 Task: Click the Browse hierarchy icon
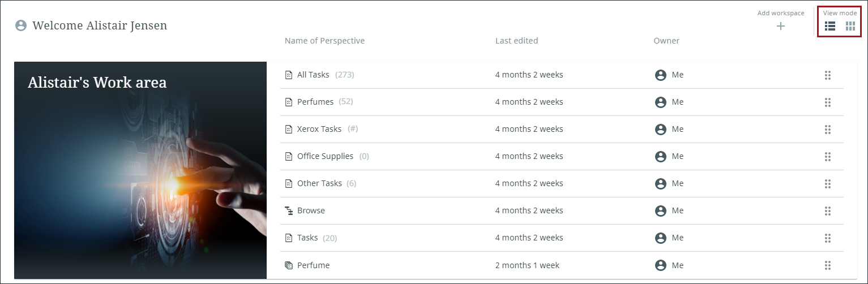[288, 210]
